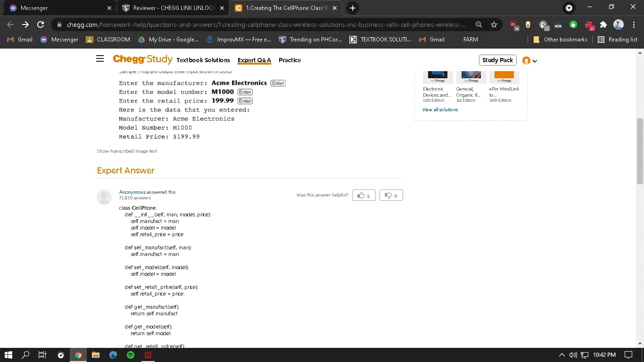Bookmark this page with the star icon
This screenshot has width=644, height=362.
494,25
